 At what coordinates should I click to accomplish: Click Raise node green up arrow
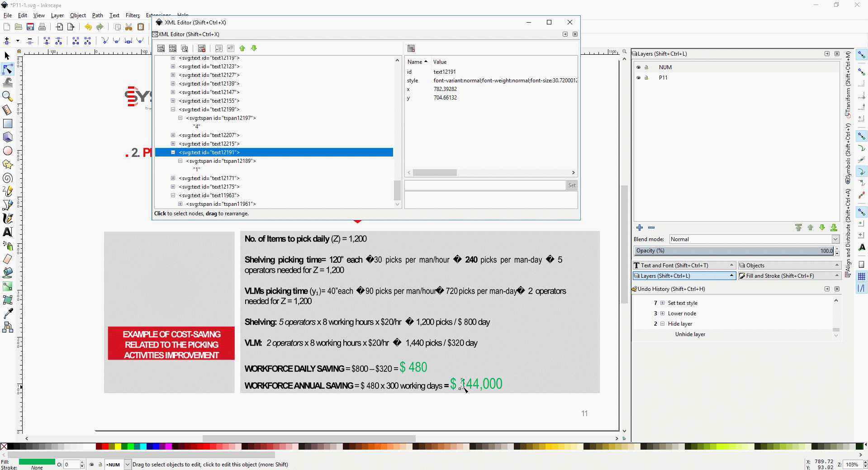point(242,48)
